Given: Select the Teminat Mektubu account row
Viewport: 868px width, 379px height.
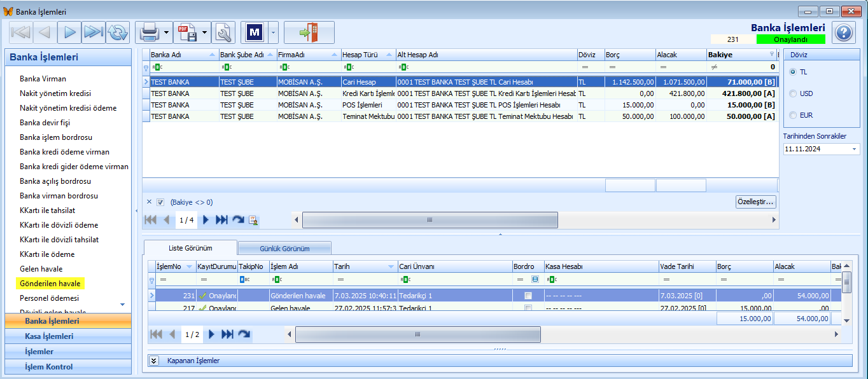Looking at the screenshot, I should 460,116.
